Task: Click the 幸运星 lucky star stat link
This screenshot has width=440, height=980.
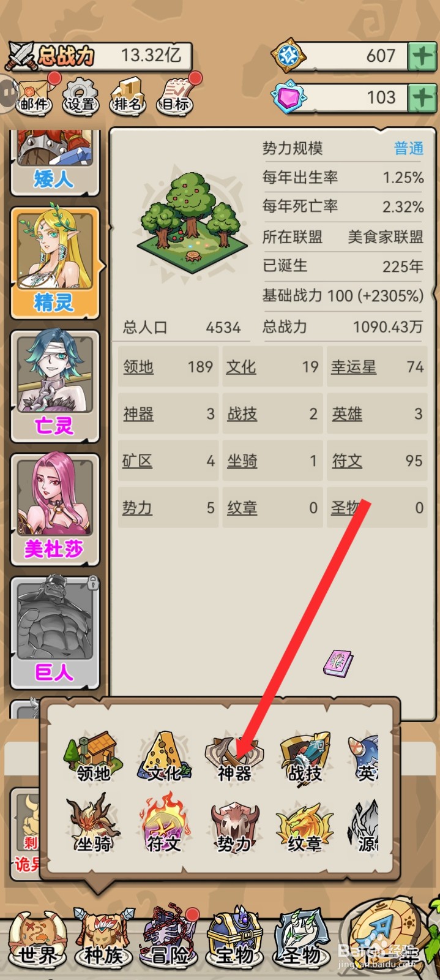Action: click(353, 367)
